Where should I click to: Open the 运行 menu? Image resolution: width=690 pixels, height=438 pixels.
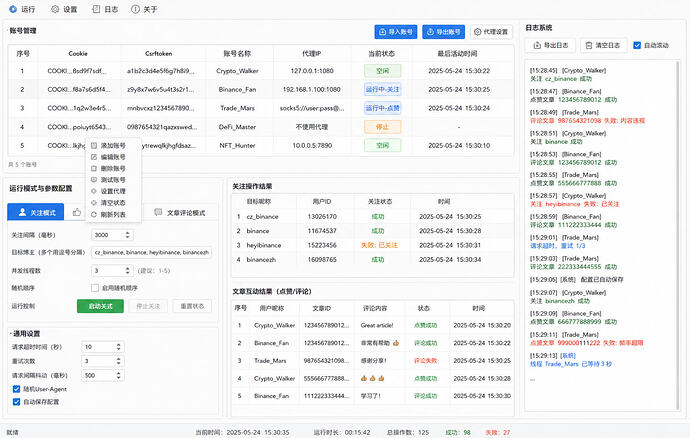[22, 9]
